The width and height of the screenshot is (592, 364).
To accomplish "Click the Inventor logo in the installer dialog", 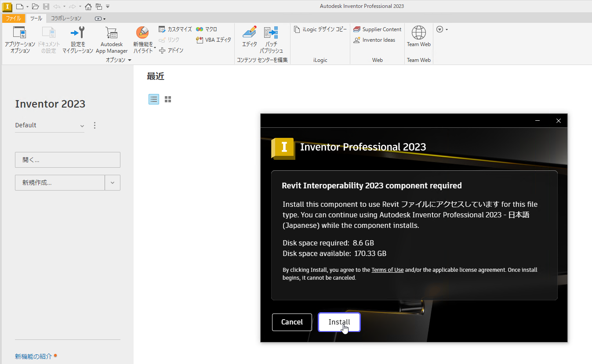I will (x=283, y=148).
